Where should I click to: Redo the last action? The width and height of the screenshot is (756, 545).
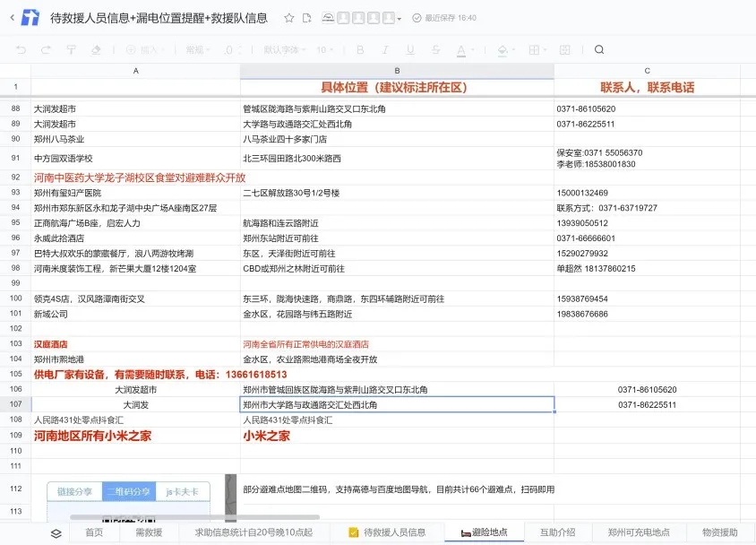(x=46, y=49)
